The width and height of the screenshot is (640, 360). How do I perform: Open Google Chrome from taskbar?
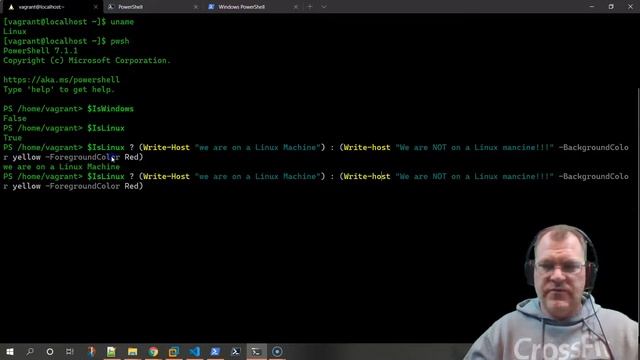tap(153, 351)
